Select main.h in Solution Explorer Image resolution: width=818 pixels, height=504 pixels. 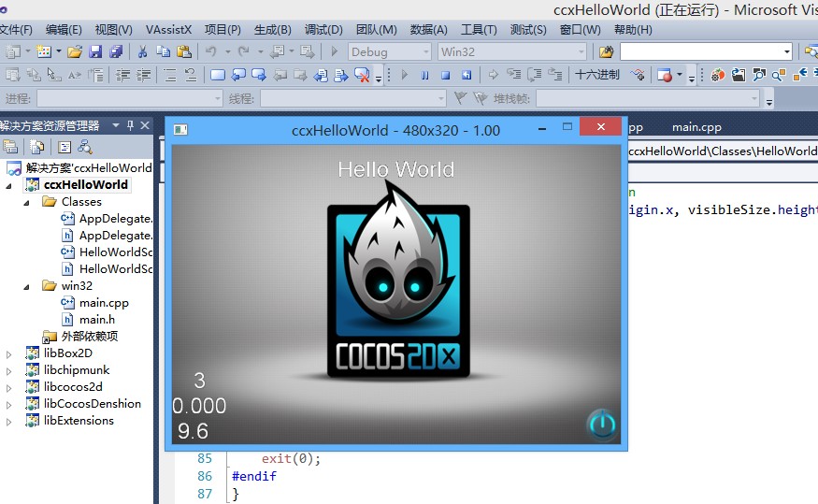97,319
